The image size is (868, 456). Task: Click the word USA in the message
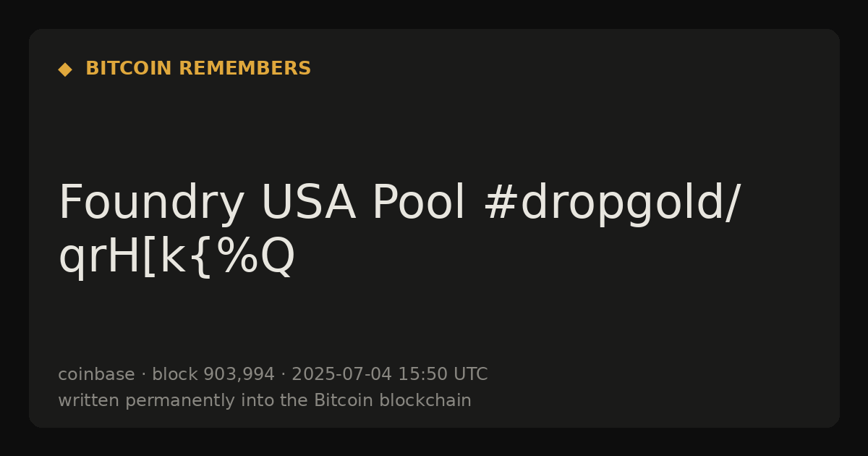(308, 203)
